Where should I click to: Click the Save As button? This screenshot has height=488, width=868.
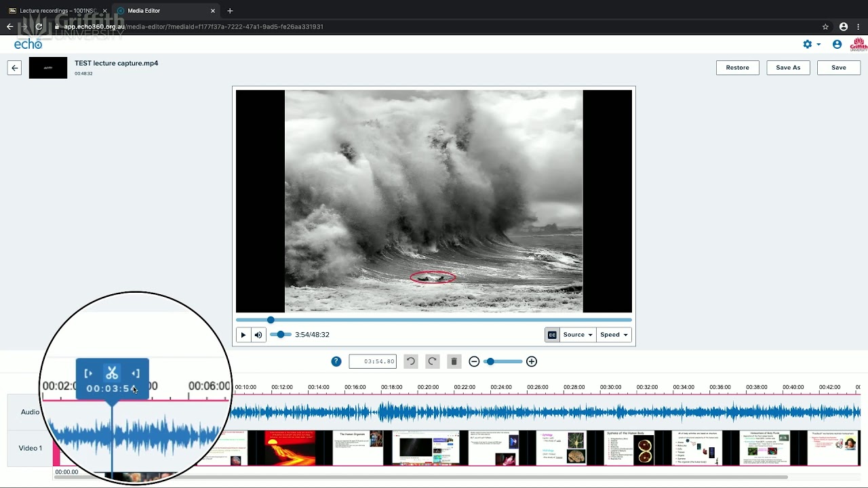click(788, 68)
